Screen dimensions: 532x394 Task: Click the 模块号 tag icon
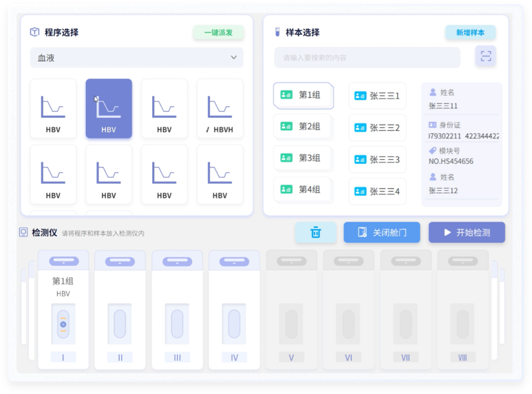tap(433, 150)
